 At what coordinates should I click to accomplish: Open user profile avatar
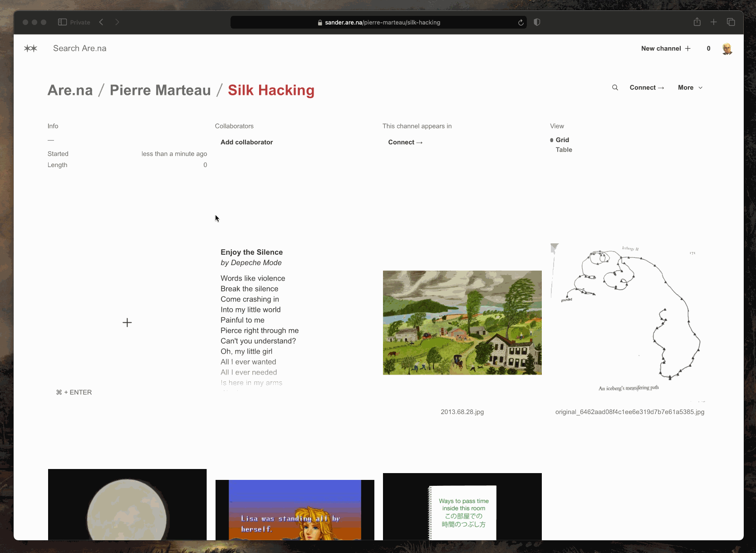(x=727, y=49)
